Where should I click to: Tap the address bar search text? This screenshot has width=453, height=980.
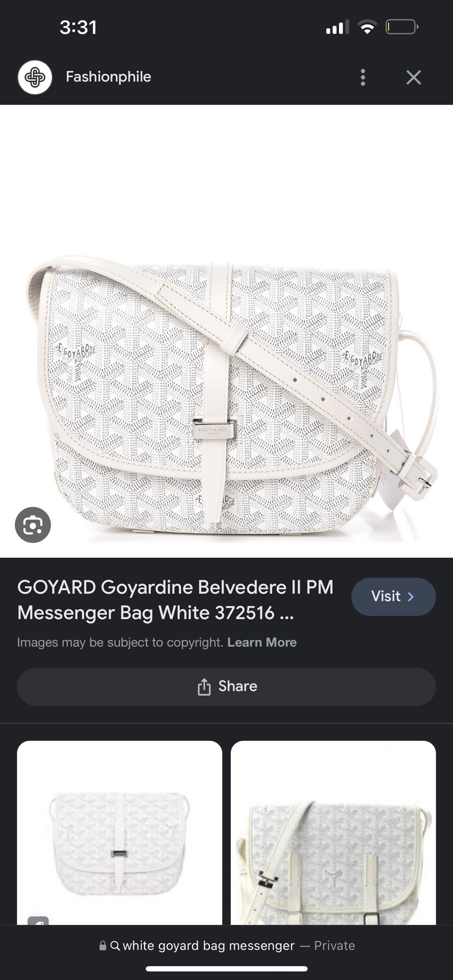tap(208, 946)
